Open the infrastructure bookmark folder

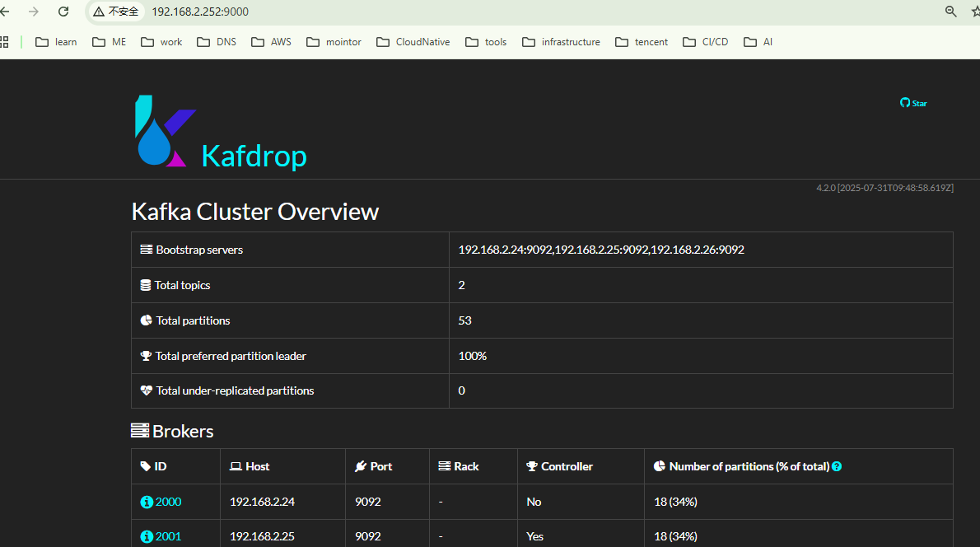coord(562,42)
